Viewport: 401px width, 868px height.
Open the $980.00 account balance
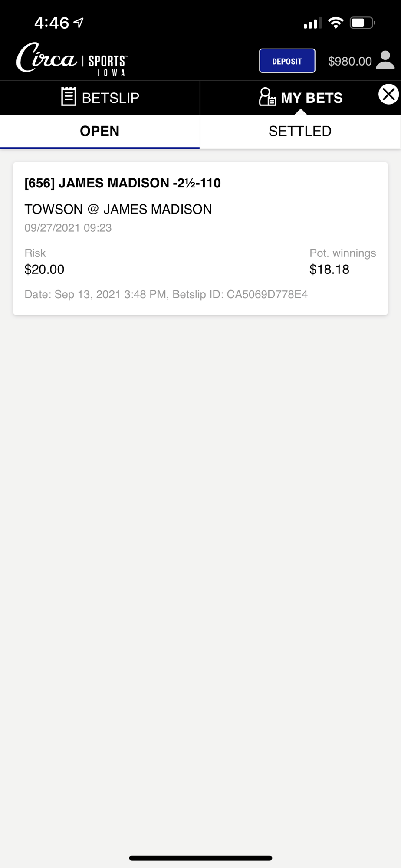[x=350, y=61]
